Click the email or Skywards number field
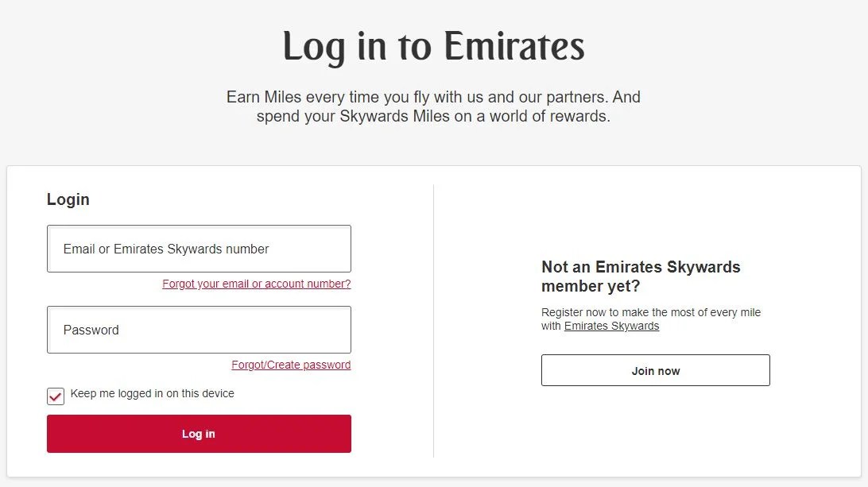This screenshot has width=868, height=487. click(199, 249)
